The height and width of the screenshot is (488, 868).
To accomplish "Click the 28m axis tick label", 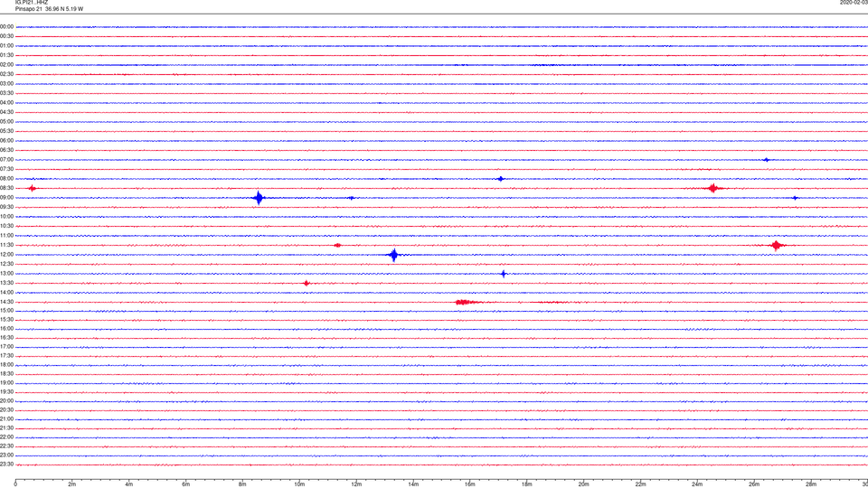I will coord(810,484).
